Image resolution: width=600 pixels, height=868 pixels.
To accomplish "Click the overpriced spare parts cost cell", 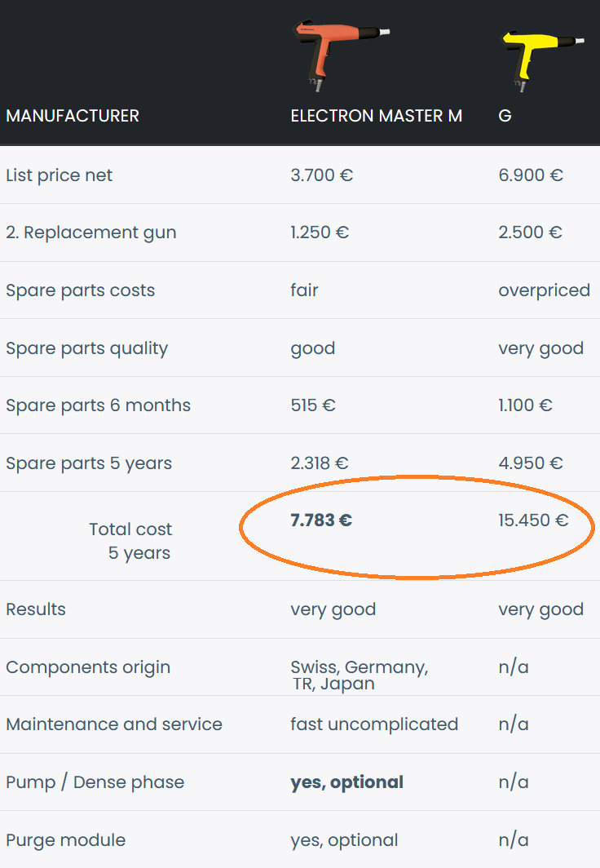I will click(544, 290).
